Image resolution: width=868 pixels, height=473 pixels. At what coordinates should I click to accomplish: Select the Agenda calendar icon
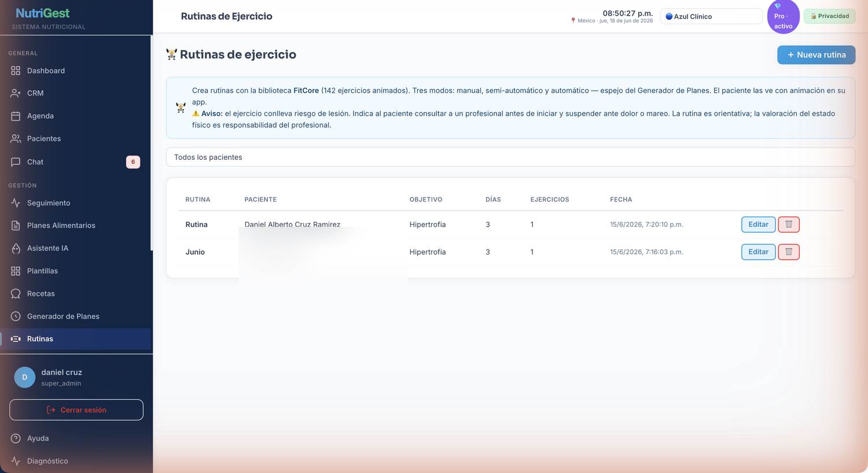point(16,116)
